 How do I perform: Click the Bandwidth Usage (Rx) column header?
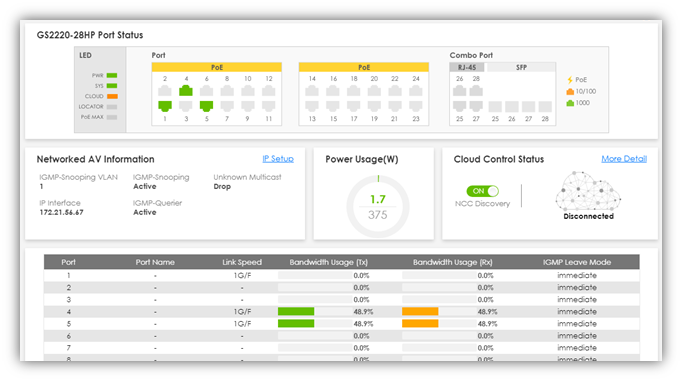(452, 262)
